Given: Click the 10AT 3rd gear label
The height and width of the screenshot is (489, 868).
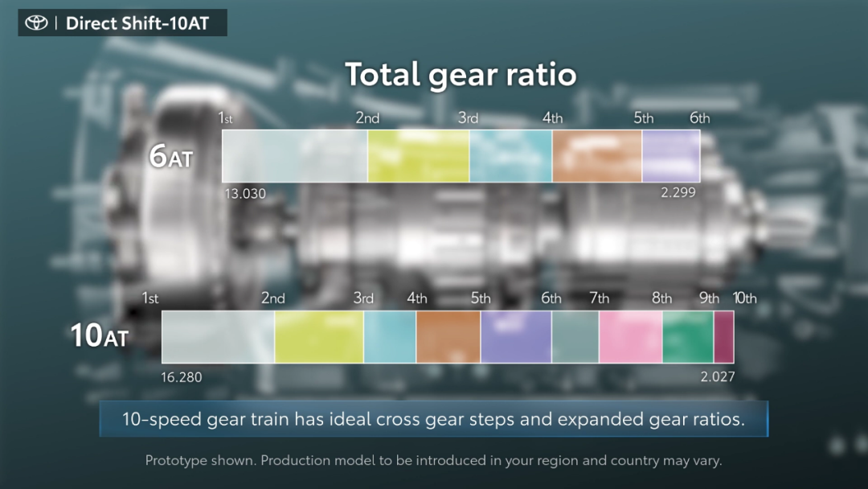Looking at the screenshot, I should pos(364,298).
